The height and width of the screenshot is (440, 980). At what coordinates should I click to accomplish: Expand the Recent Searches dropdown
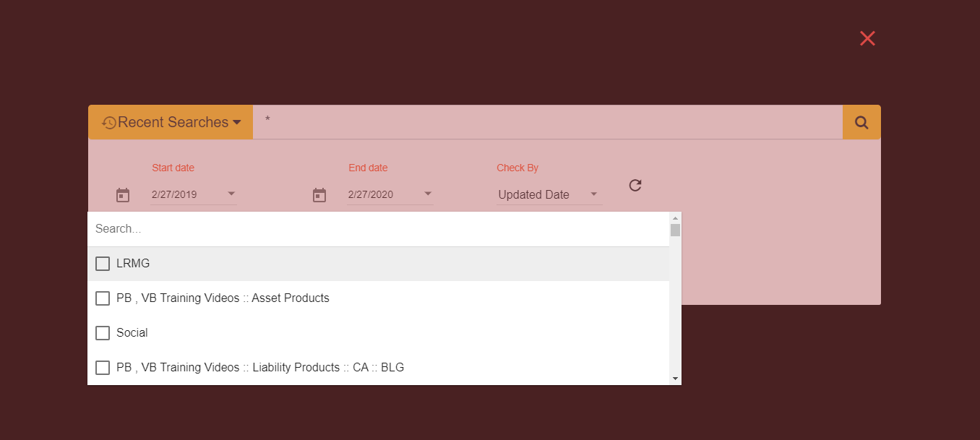pos(171,122)
